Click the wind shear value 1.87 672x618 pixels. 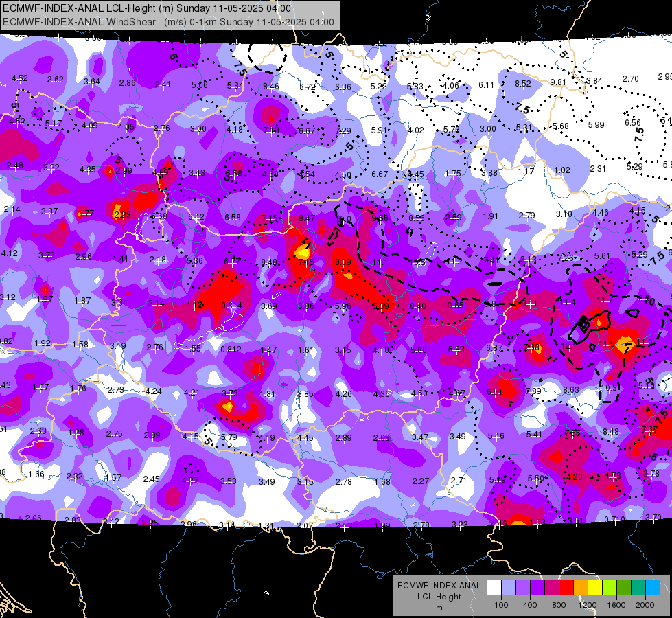(82, 300)
